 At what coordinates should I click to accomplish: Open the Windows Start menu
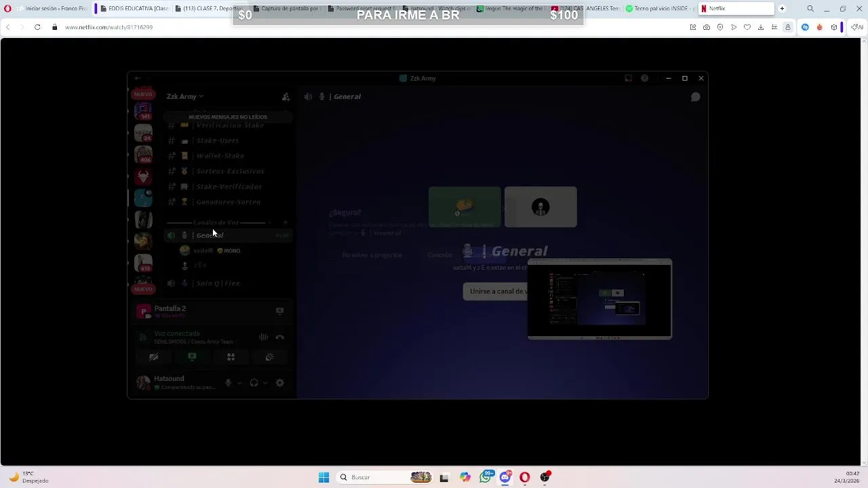click(323, 477)
